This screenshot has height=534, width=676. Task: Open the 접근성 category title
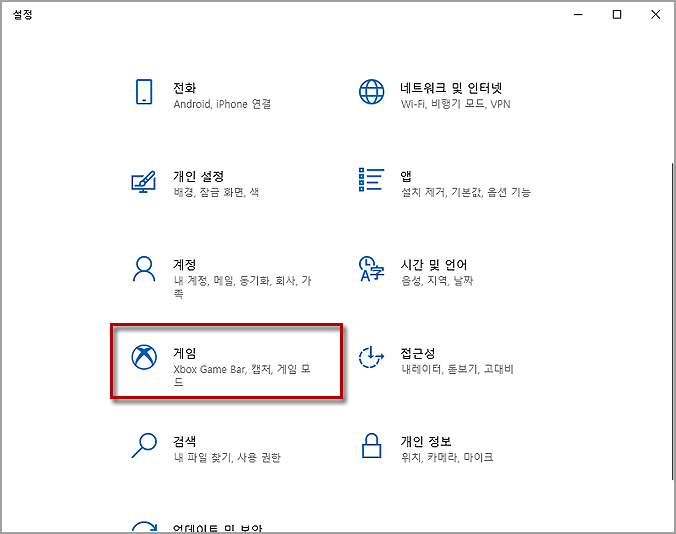point(417,353)
